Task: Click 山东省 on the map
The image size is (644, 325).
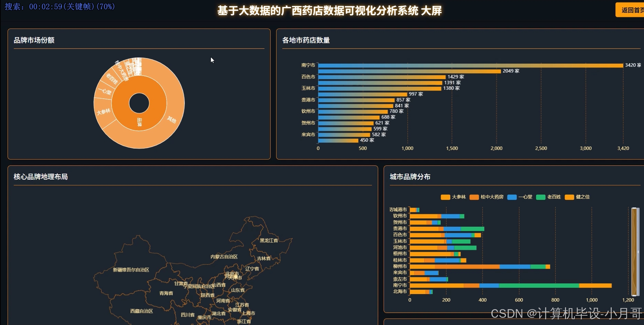Action: point(238,290)
